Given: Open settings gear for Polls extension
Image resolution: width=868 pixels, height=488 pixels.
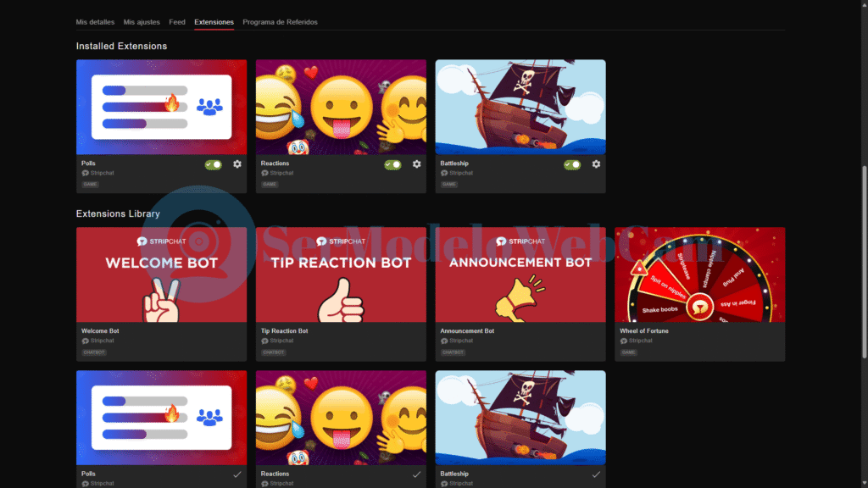Looking at the screenshot, I should click(237, 164).
